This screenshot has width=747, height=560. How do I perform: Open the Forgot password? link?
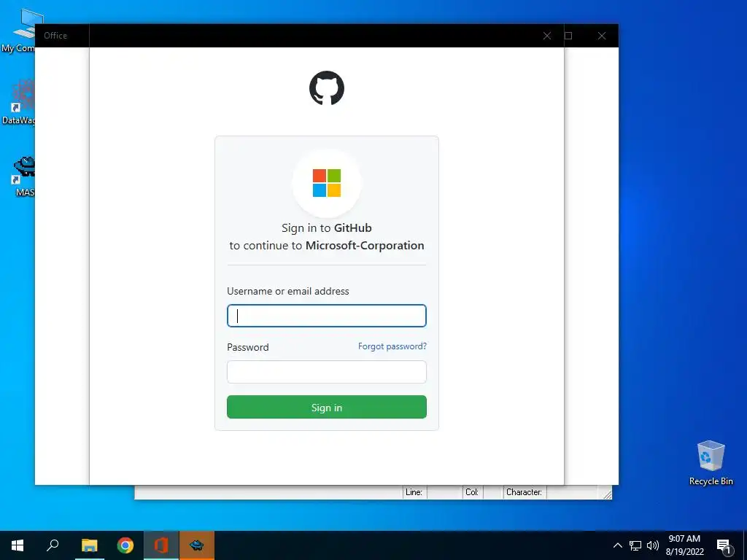click(x=392, y=346)
